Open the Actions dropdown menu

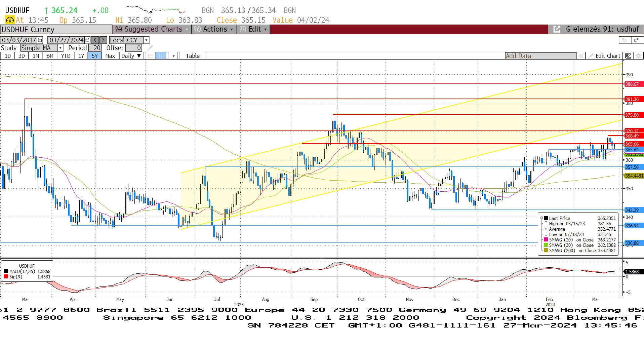(214, 29)
